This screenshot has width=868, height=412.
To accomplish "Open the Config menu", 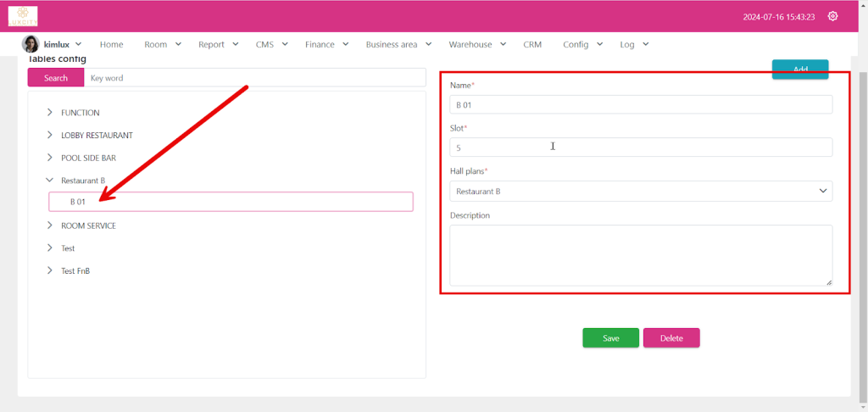I will pos(582,45).
